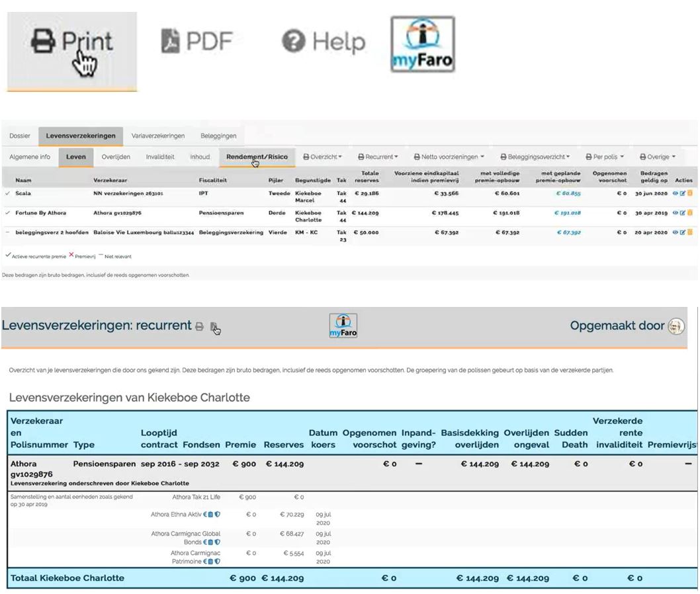Image resolution: width=700 pixels, height=594 pixels.
Task: View Fortune By Athora via its eye icon
Action: [x=676, y=213]
